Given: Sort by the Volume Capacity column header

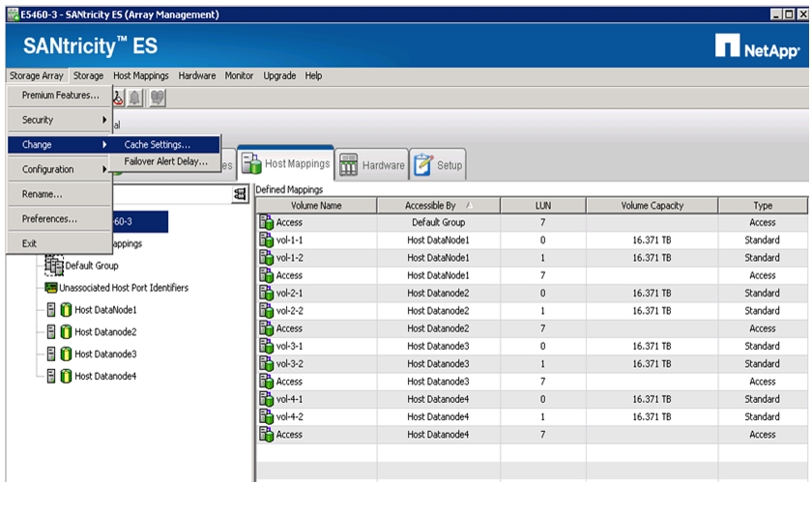Looking at the screenshot, I should tap(652, 206).
